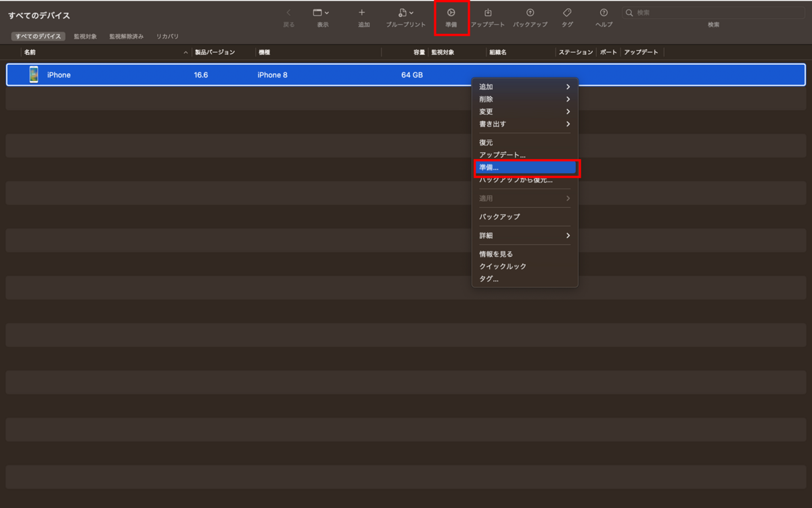812x508 pixels.
Task: Expand the 削除 context menu submenu
Action: coord(525,99)
